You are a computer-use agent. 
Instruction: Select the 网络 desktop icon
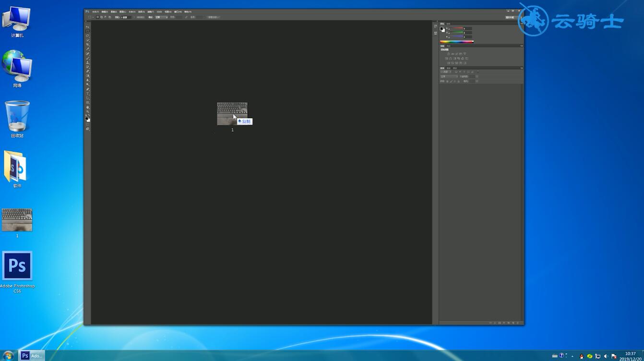tap(17, 69)
